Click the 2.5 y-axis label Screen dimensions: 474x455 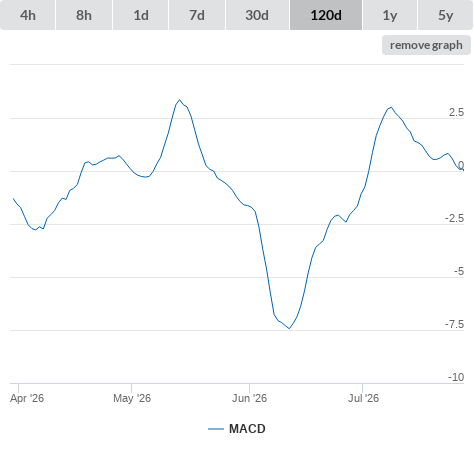456,112
